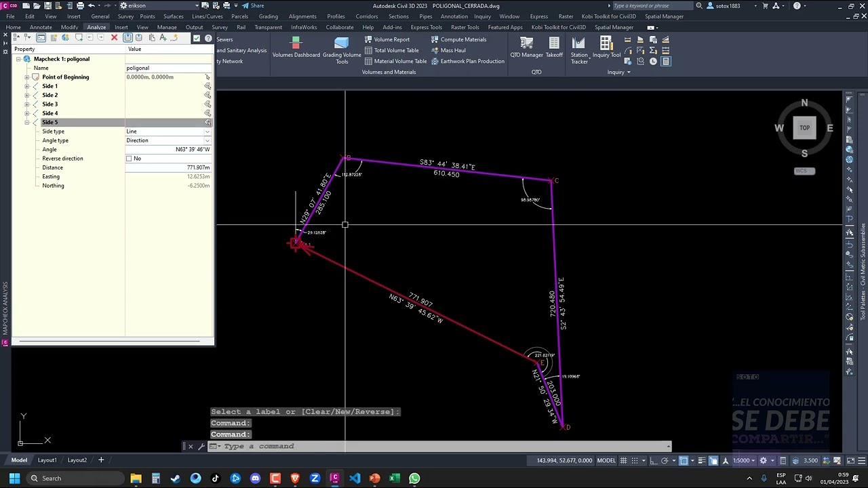Open the Analyze ribbon tab

[96, 27]
